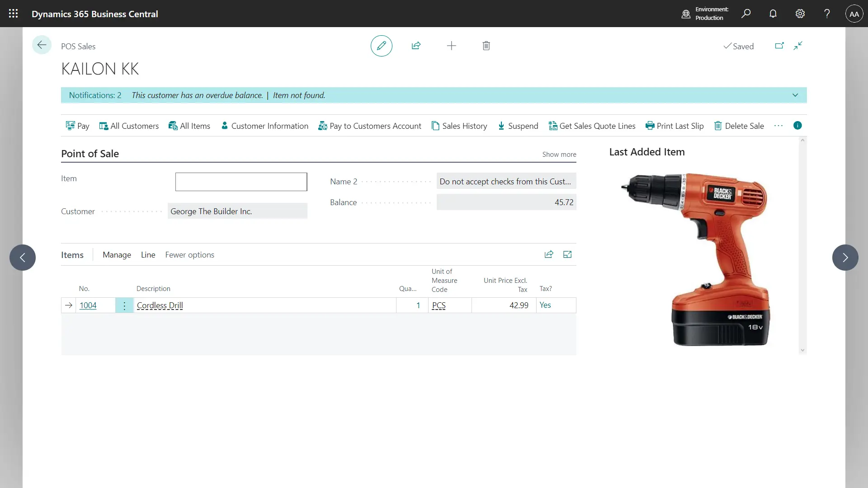Click the delete trash icon in header
Image resolution: width=868 pixels, height=488 pixels.
486,46
